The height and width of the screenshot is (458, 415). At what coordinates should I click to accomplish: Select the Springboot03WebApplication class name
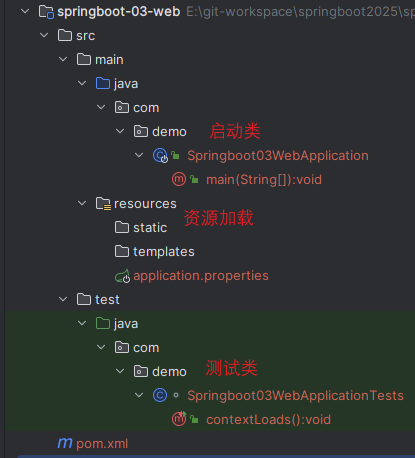pos(278,156)
